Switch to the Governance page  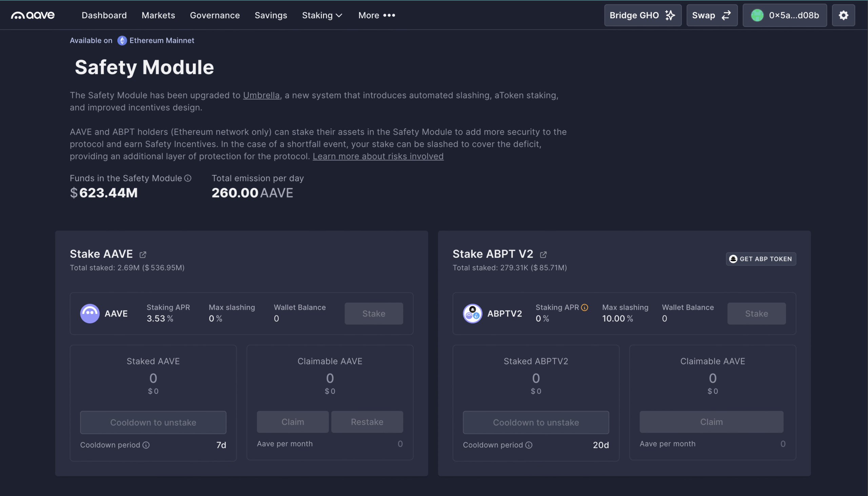215,15
